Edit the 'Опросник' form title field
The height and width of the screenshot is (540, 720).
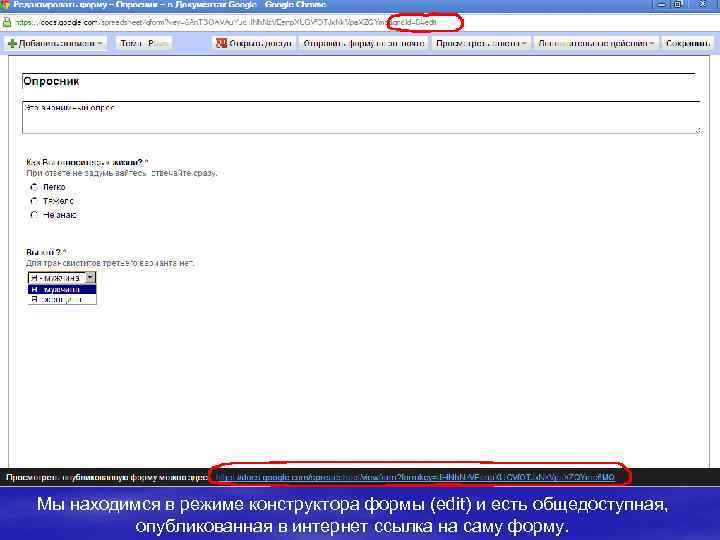(358, 81)
